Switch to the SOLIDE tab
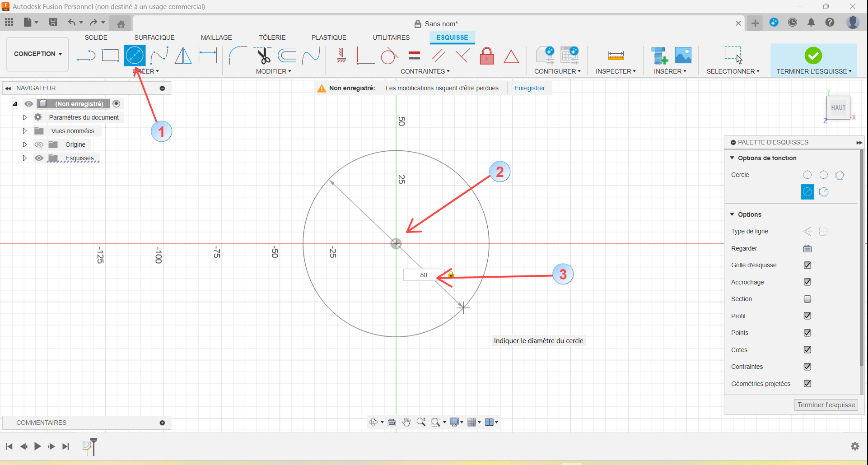 coord(96,37)
